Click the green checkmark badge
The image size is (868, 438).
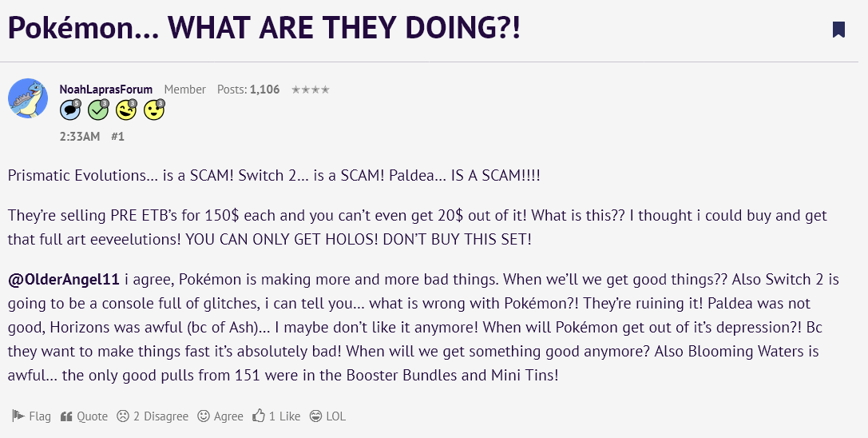click(98, 110)
